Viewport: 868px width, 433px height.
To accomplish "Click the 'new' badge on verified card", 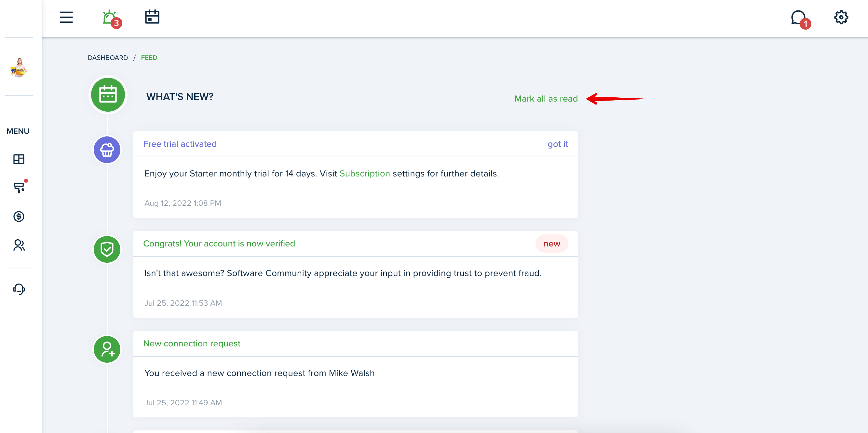I will pos(551,244).
